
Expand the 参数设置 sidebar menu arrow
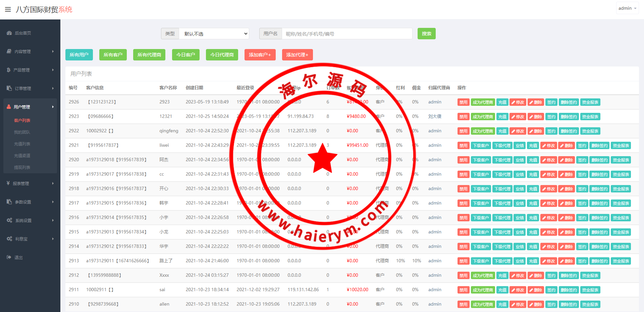(53, 202)
